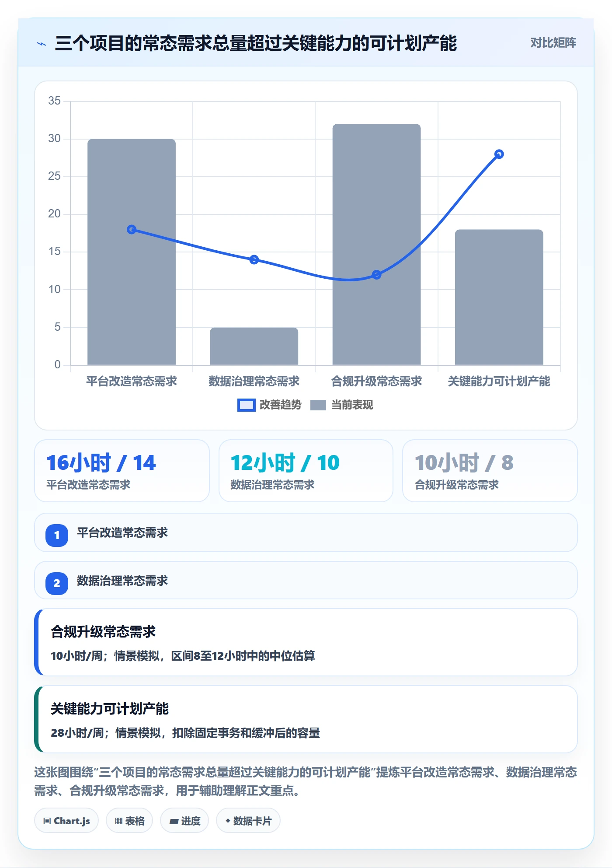Click the 10小时/周 description text
This screenshot has width=612, height=868.
183,656
